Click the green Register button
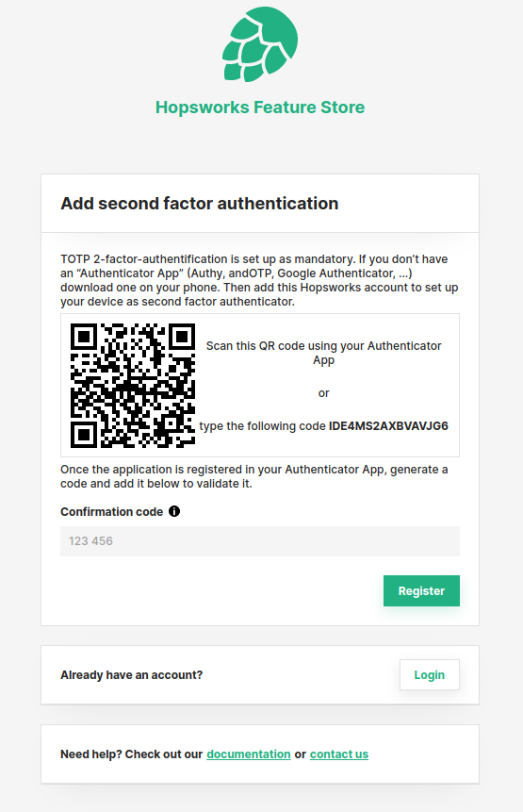Screen dimensions: 523x812 coord(421,591)
